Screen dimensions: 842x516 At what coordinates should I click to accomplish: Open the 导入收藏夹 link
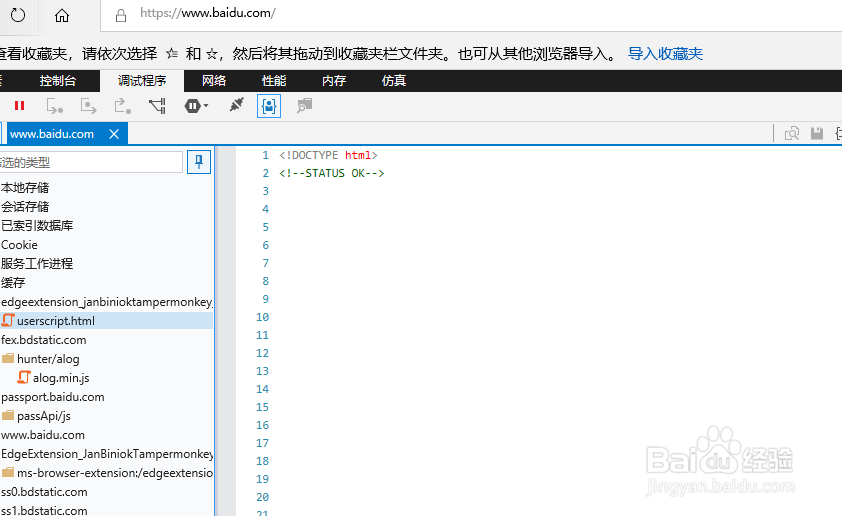[x=665, y=54]
